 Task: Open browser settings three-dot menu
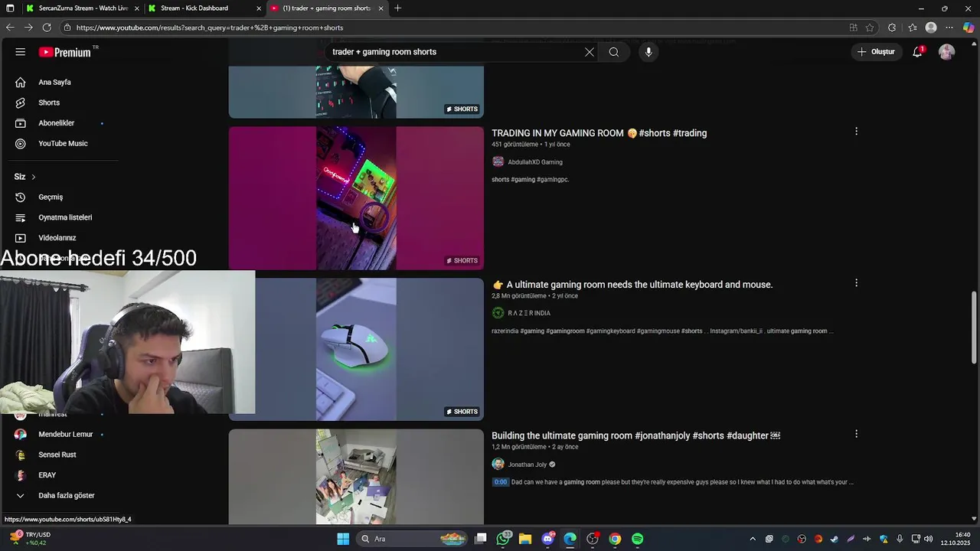pos(949,28)
